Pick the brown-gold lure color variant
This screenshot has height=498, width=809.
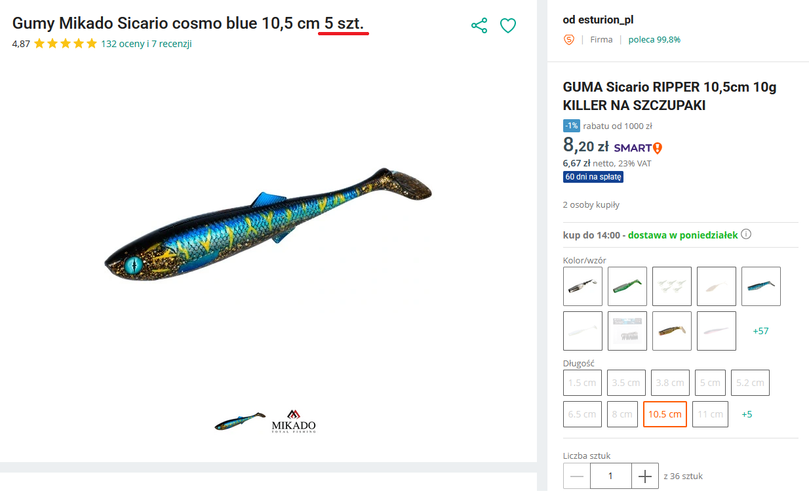pos(671,331)
